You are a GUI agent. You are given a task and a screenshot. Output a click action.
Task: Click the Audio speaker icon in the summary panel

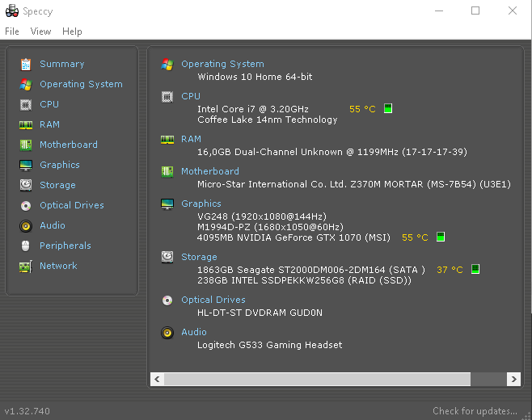[167, 333]
